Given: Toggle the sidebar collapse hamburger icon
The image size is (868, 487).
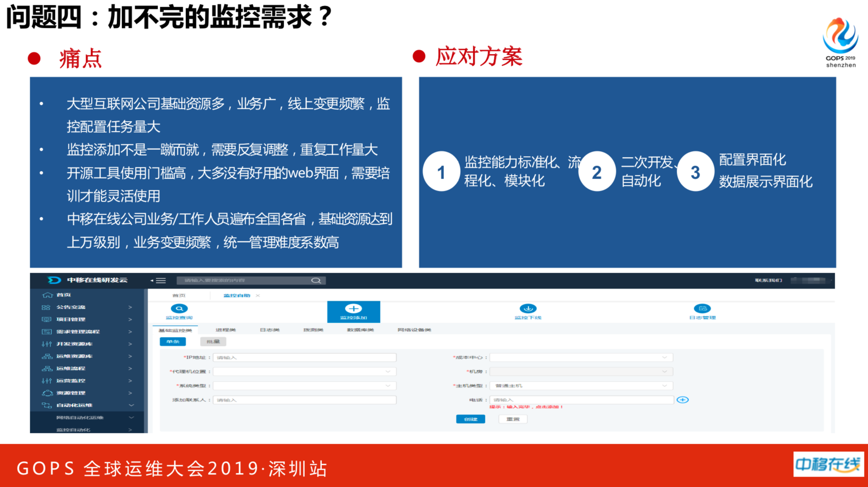Looking at the screenshot, I should pos(160,280).
